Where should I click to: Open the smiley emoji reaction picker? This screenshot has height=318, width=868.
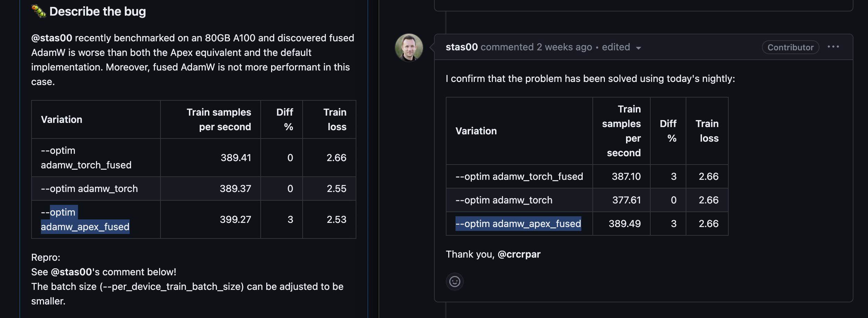455,282
